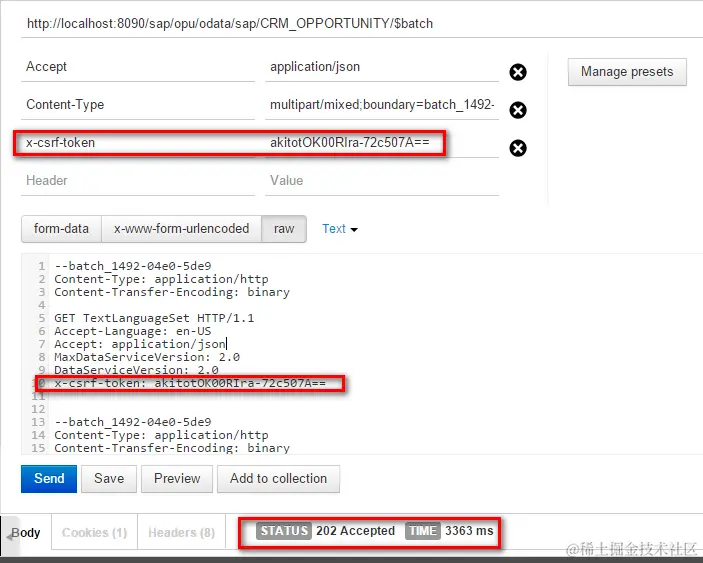Click the 'MaxDataServiceVersion: 2.0' line

click(x=147, y=357)
